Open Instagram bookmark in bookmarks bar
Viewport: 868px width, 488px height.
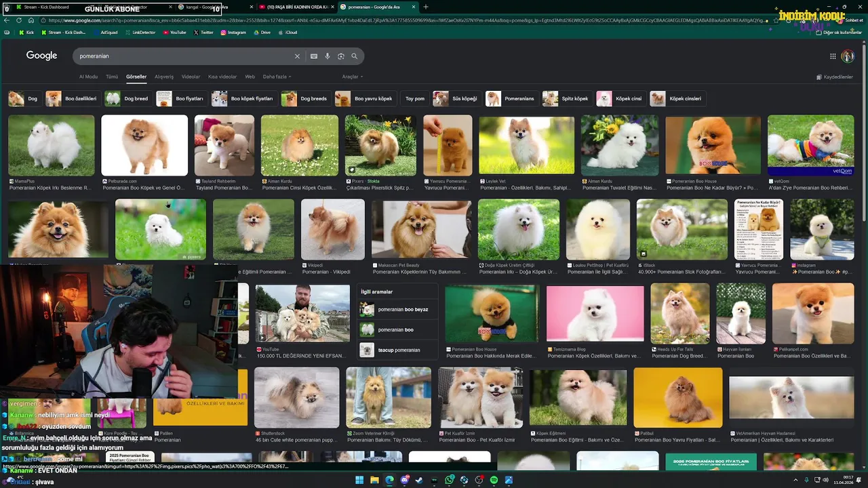tap(233, 32)
